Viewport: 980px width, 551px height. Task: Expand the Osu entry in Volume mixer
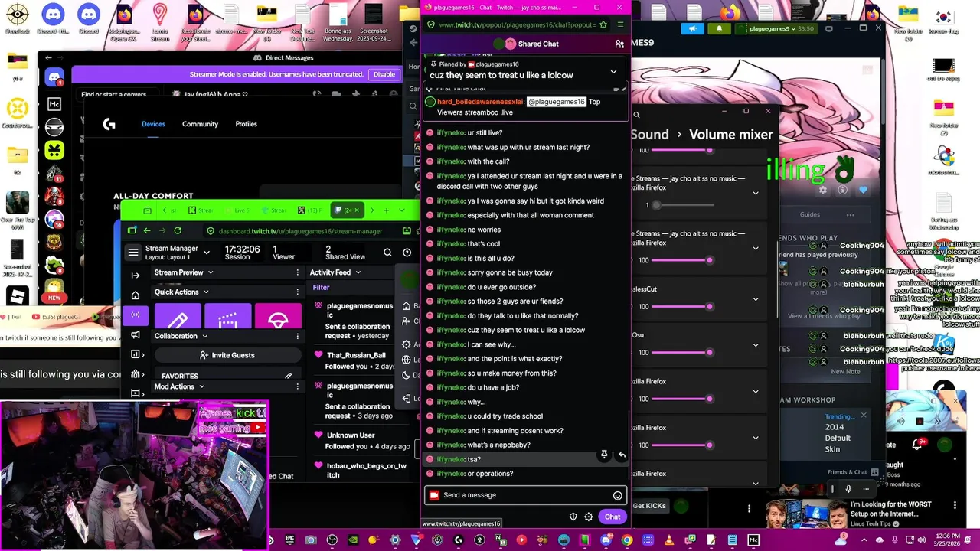coord(756,344)
